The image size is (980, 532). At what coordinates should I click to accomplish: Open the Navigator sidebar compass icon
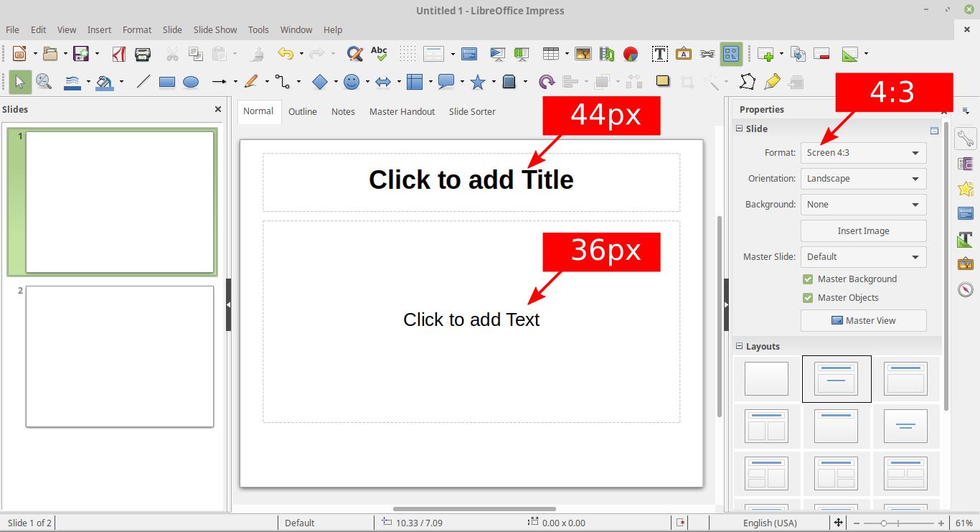pos(966,289)
